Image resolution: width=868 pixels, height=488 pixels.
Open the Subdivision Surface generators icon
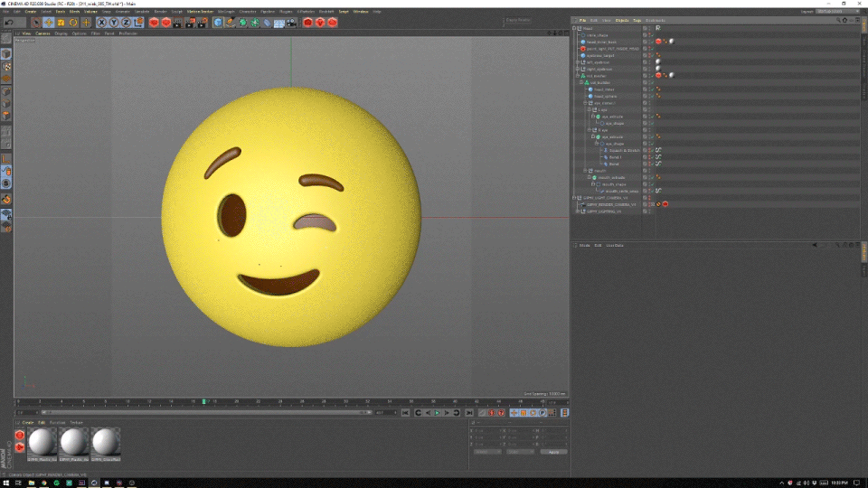(x=242, y=23)
